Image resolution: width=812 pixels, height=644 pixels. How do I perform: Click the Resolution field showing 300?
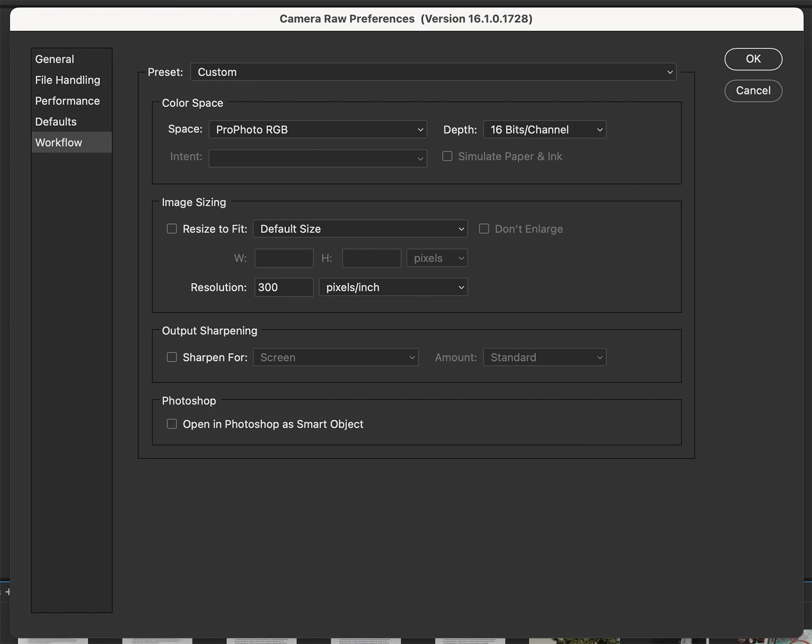click(x=284, y=287)
